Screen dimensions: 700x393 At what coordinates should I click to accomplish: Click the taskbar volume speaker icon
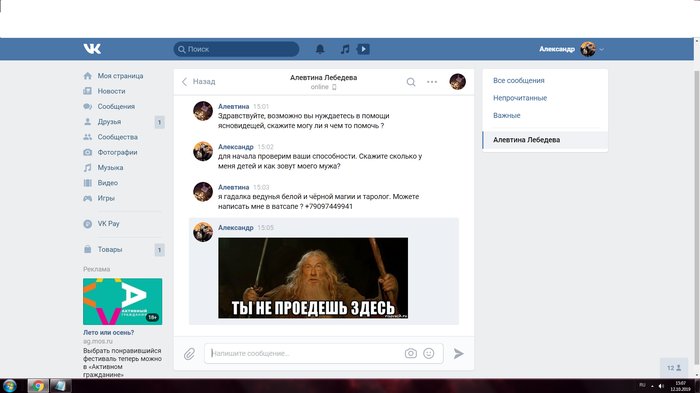coord(661,386)
